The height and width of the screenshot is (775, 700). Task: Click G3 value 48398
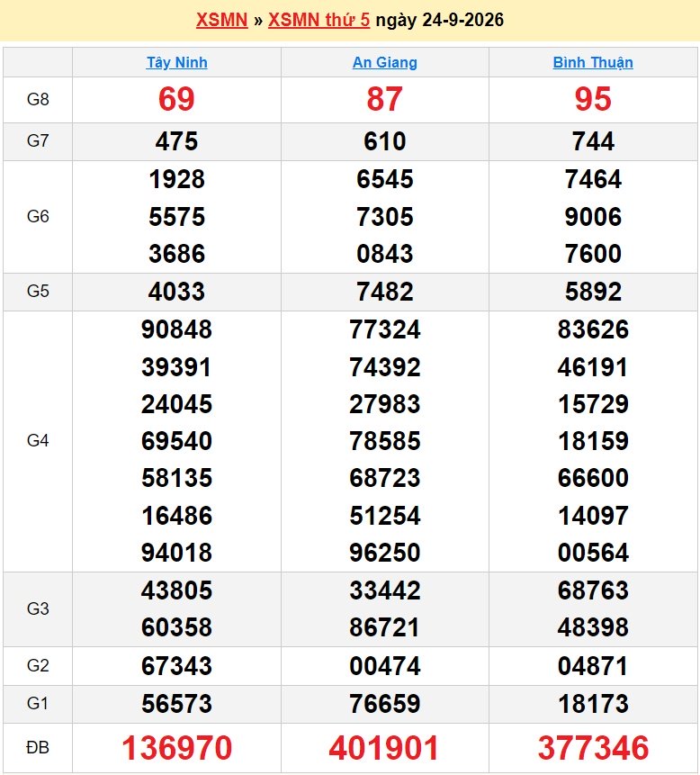click(593, 627)
